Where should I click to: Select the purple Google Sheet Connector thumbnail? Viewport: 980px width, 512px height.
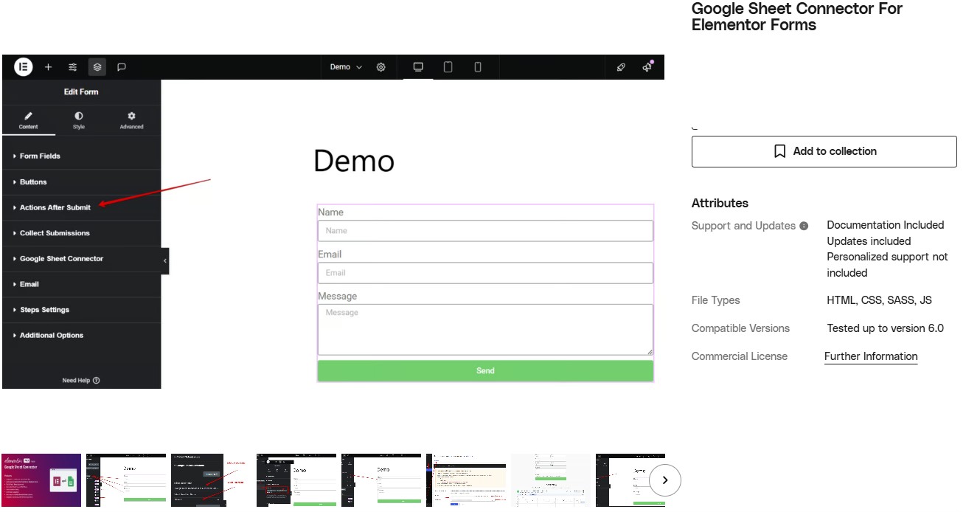(41, 480)
